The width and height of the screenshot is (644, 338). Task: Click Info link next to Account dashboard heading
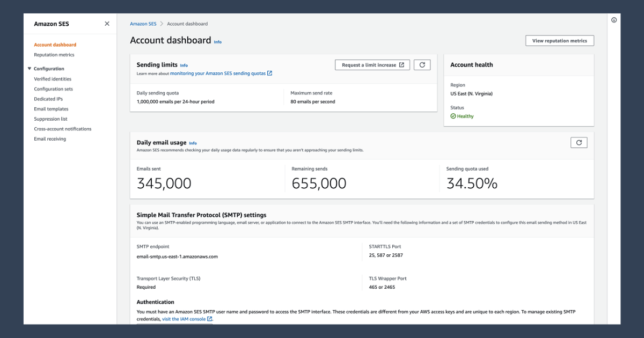click(218, 42)
